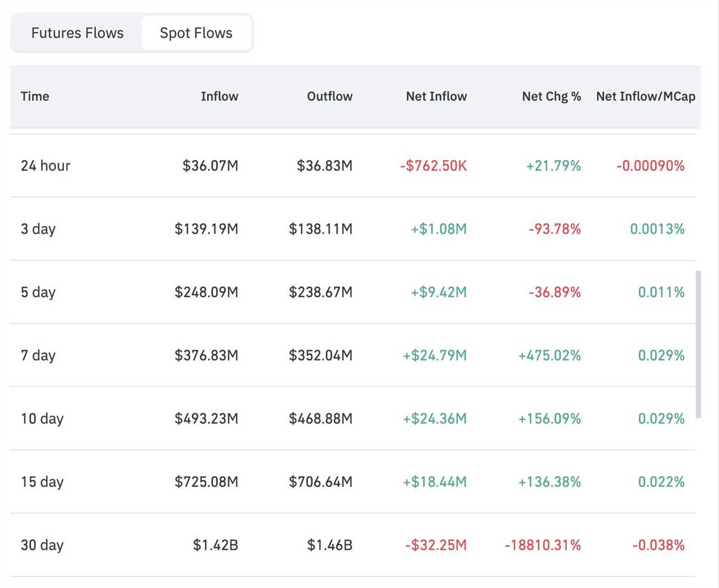
Task: Click the +475.02% net change value
Action: [549, 355]
